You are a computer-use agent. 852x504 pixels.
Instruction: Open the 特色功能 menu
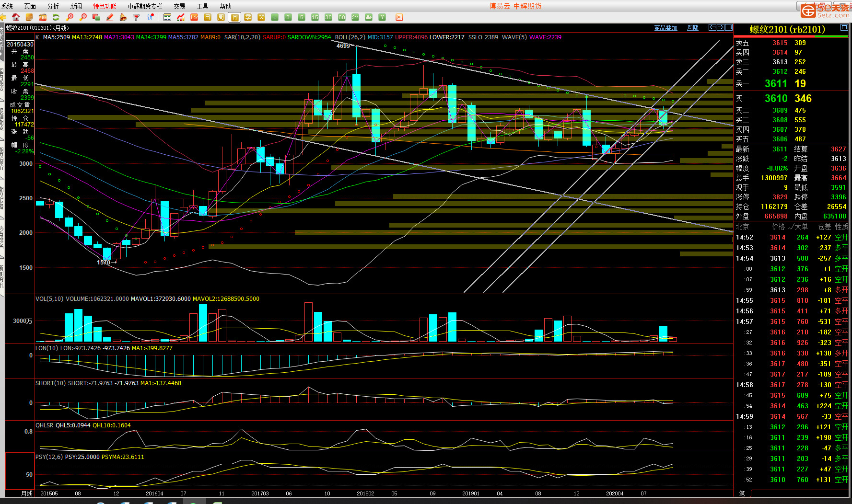(105, 6)
